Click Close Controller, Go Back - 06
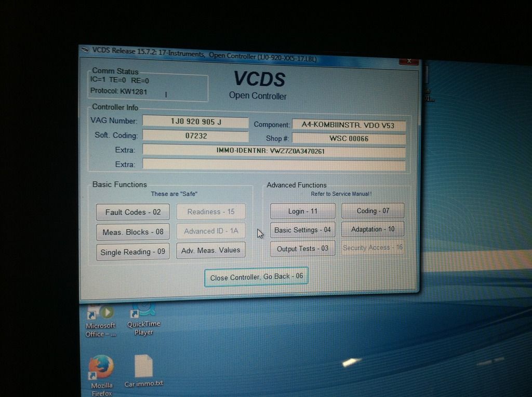 pos(256,277)
